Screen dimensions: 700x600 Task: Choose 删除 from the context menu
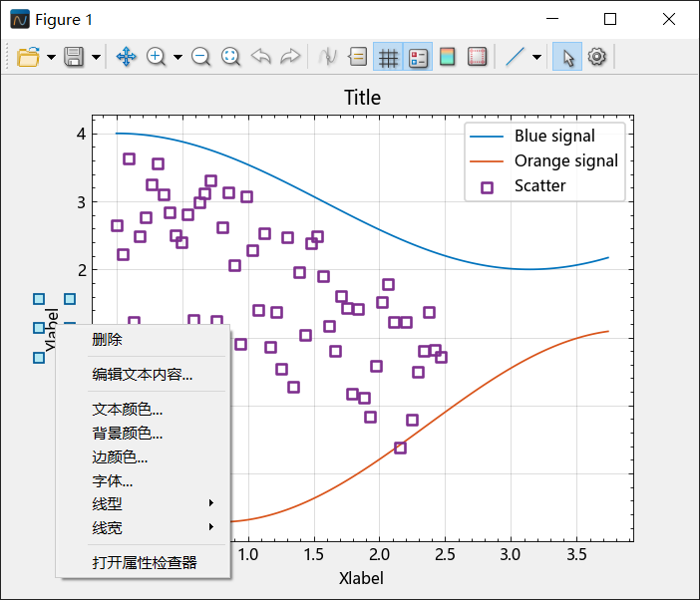point(143,340)
